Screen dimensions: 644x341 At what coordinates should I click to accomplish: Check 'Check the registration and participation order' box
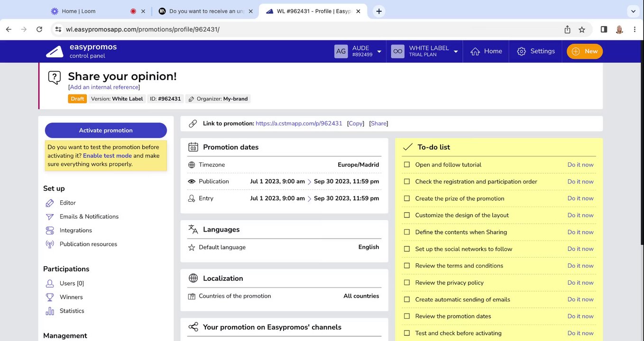click(406, 181)
